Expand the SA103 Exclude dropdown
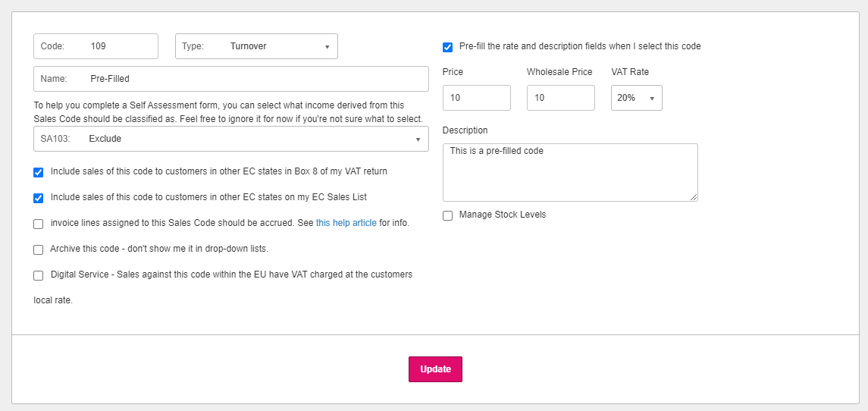This screenshot has width=868, height=411. click(x=231, y=139)
